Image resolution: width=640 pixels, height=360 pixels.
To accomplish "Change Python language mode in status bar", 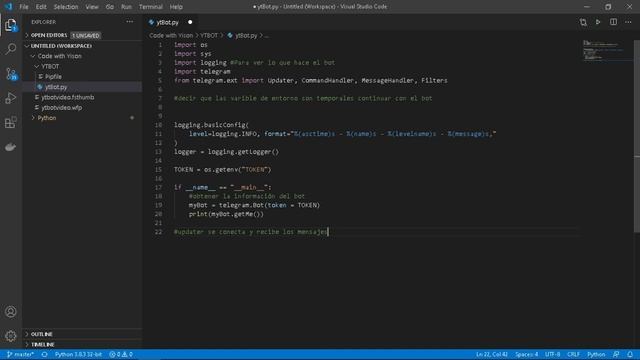I will click(x=596, y=354).
